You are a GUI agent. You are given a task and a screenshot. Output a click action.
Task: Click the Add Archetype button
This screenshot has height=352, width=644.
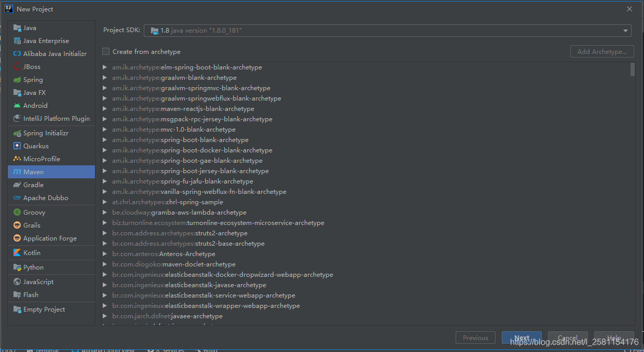602,52
